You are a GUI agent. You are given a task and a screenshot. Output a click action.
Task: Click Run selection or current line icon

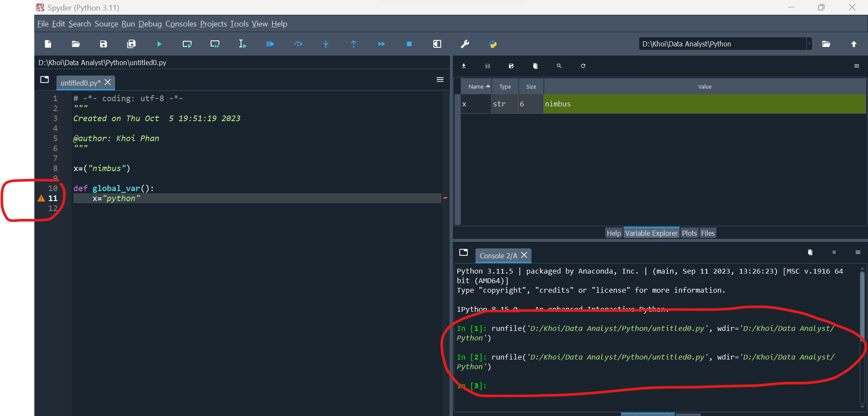[x=242, y=44]
